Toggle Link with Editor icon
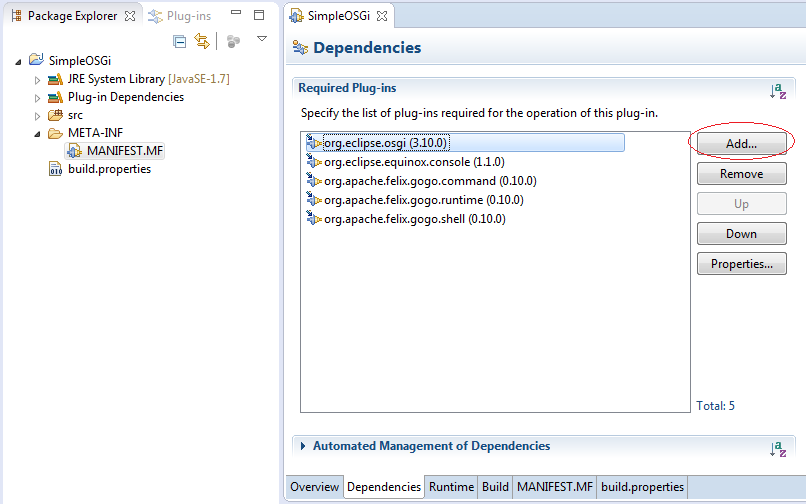The image size is (806, 504). click(x=202, y=41)
